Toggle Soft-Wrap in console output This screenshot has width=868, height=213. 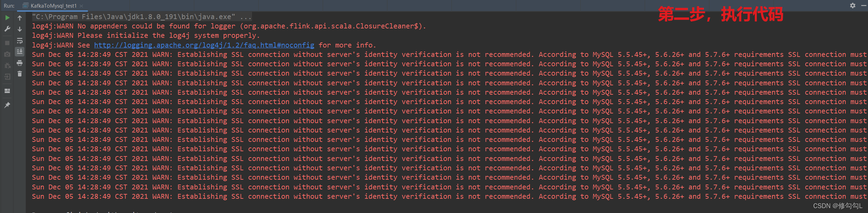(x=20, y=41)
